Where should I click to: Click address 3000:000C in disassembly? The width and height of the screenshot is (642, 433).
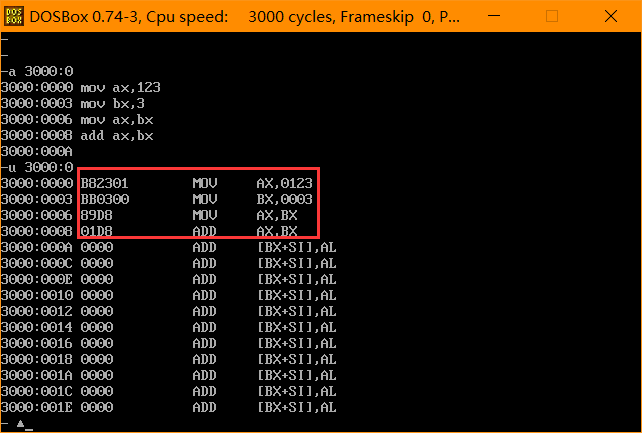click(x=37, y=263)
